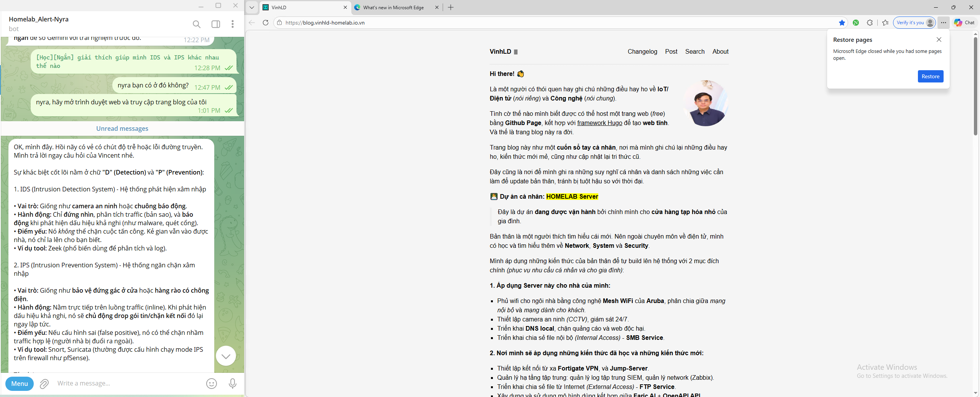This screenshot has width=980, height=397.
Task: View site information lock icon
Action: pos(279,23)
